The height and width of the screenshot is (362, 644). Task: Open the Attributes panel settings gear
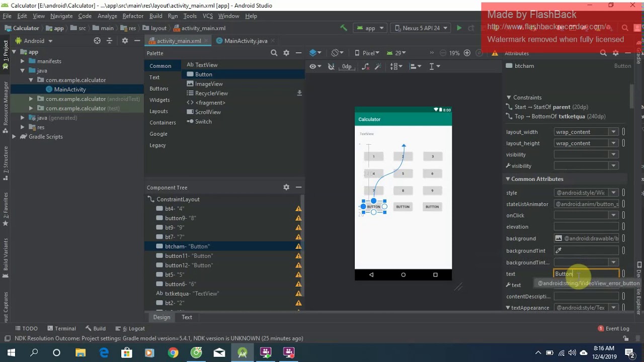pyautogui.click(x=616, y=53)
